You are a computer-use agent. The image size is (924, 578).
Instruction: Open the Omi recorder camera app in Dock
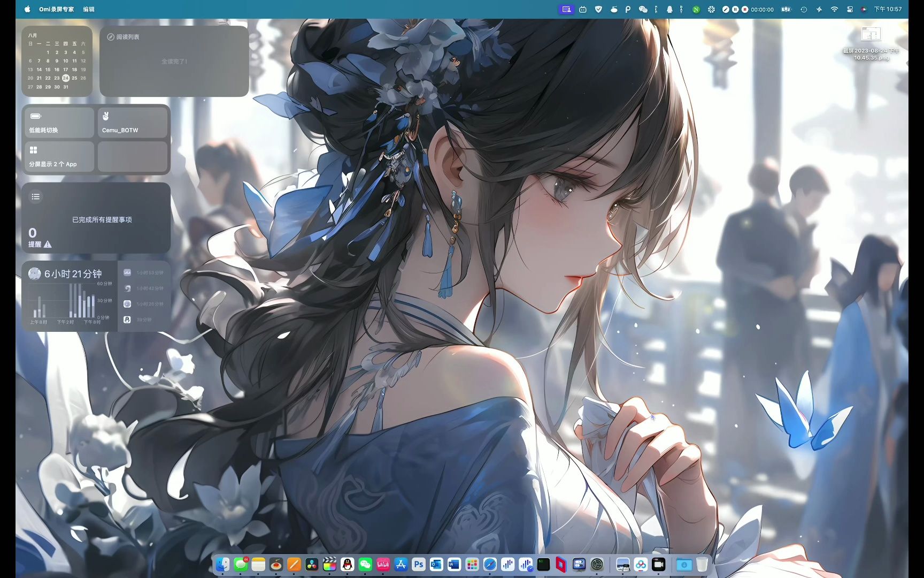[x=659, y=564]
